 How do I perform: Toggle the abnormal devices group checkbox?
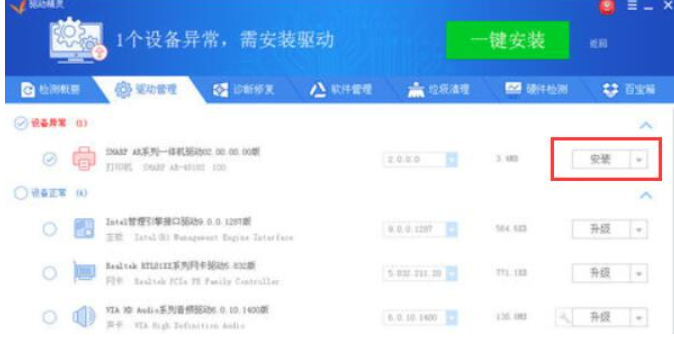pos(21,123)
